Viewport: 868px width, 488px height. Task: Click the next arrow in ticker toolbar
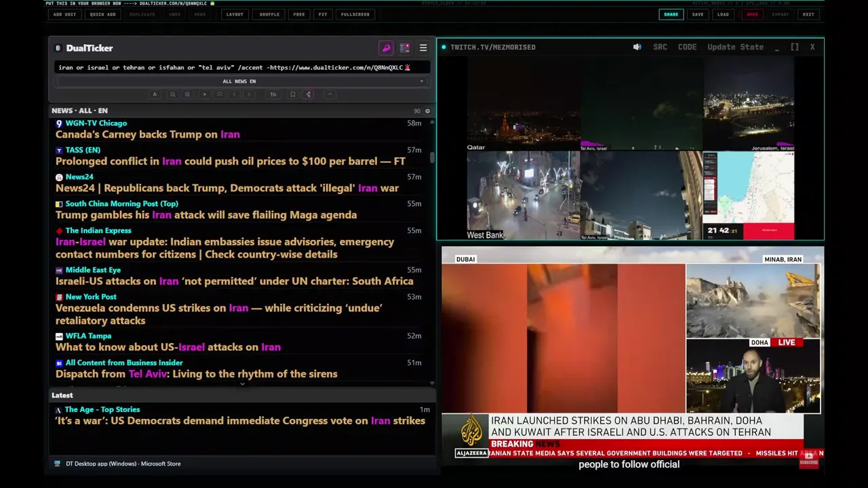pos(249,94)
